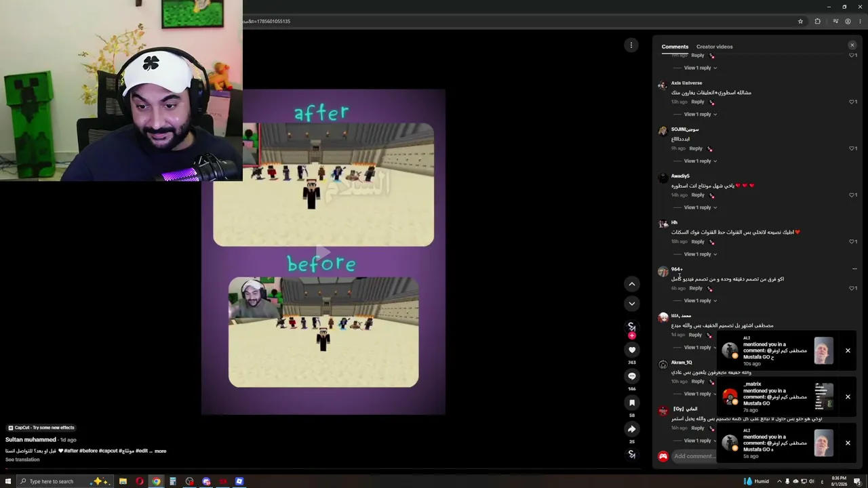Expand View 1 reply under AwadiyS comment
The width and height of the screenshot is (868, 488).
click(700, 207)
